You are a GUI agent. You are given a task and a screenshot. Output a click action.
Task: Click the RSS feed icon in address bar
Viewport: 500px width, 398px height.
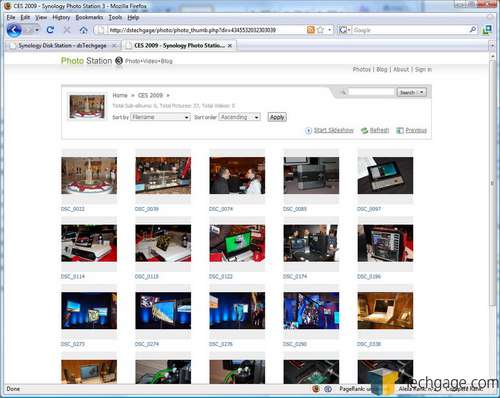click(x=310, y=30)
